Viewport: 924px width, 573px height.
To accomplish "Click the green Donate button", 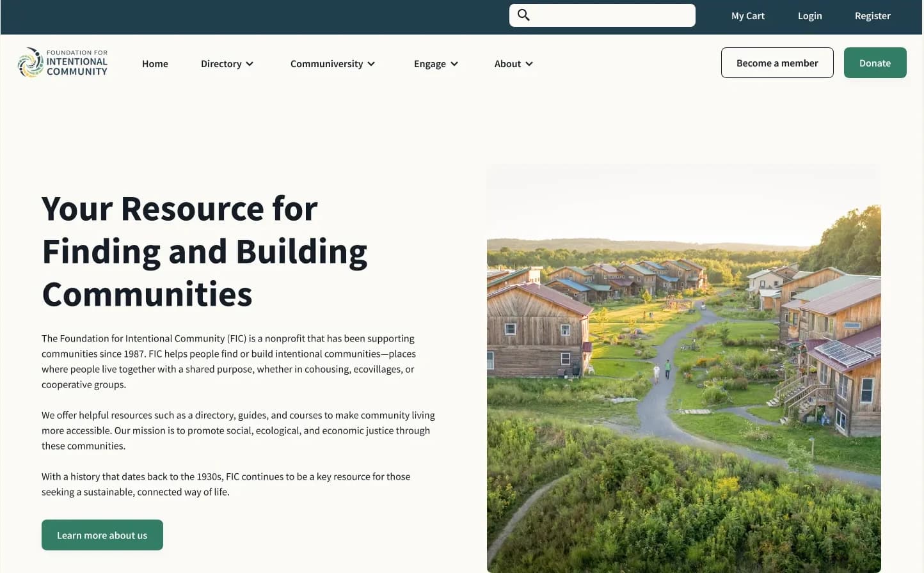I will (x=875, y=63).
